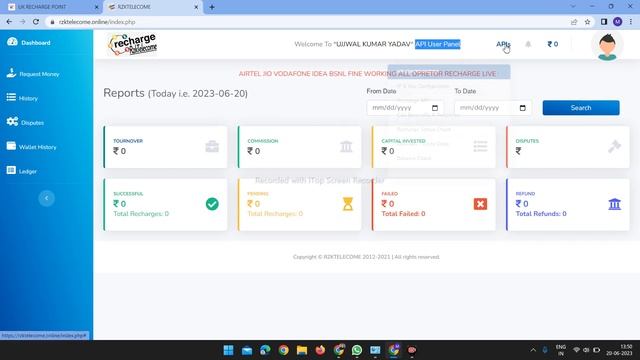Close the UK RECHARGE POINT tab
Screen dimensions: 640x360
pyautogui.click(x=97, y=7)
